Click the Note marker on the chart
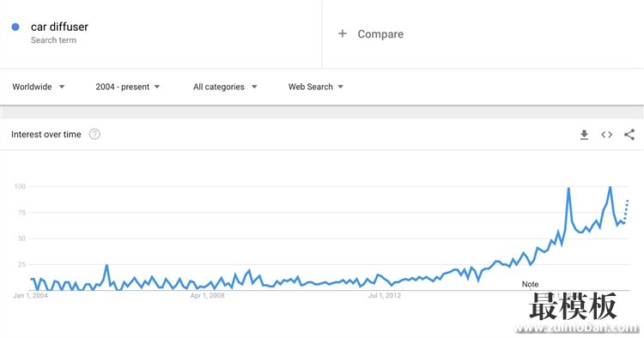 click(x=530, y=284)
